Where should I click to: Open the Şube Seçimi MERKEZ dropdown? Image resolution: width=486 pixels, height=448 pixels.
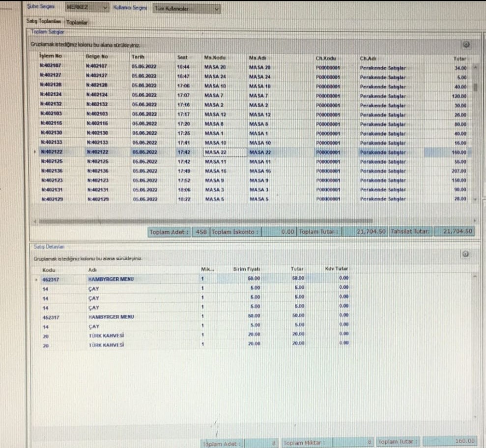tap(87, 7)
